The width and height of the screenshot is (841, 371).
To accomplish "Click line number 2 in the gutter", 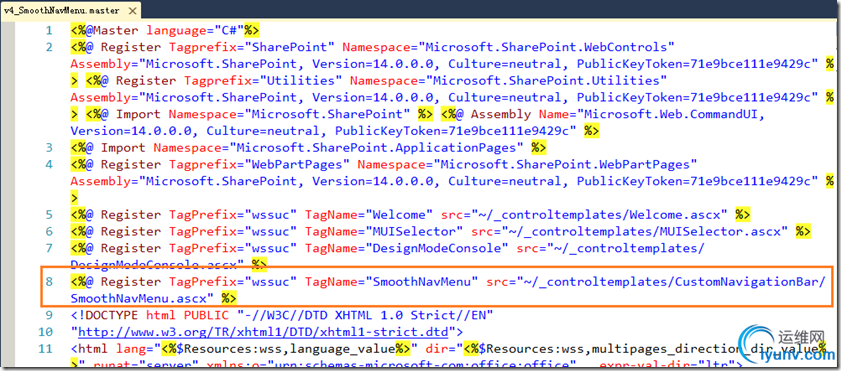I will (x=49, y=47).
